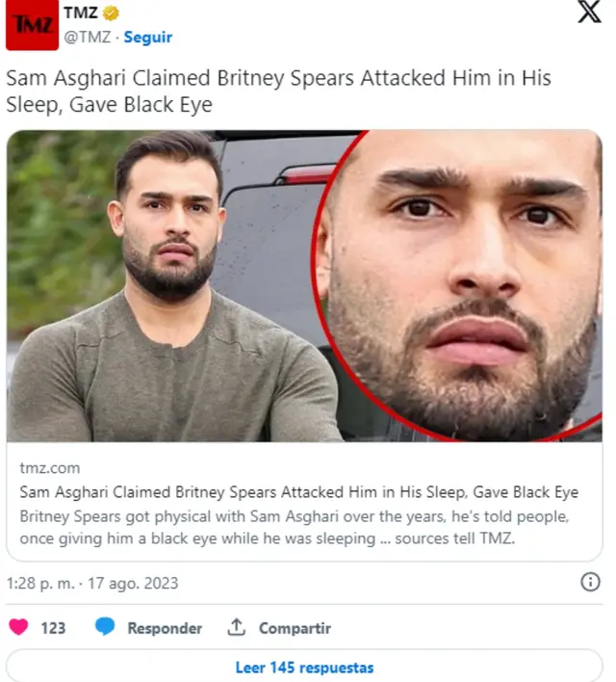Click the gold verified badge beside TMZ
Screen dimensions: 616x682
[x=112, y=13]
